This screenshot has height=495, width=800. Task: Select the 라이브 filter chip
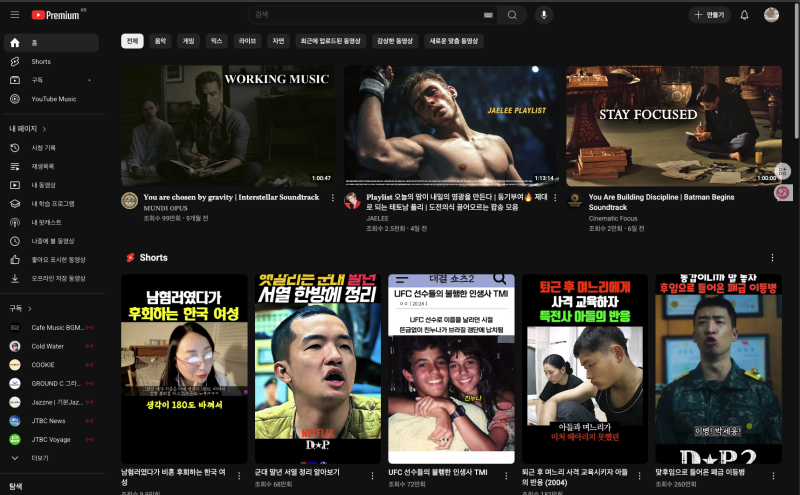coord(246,41)
